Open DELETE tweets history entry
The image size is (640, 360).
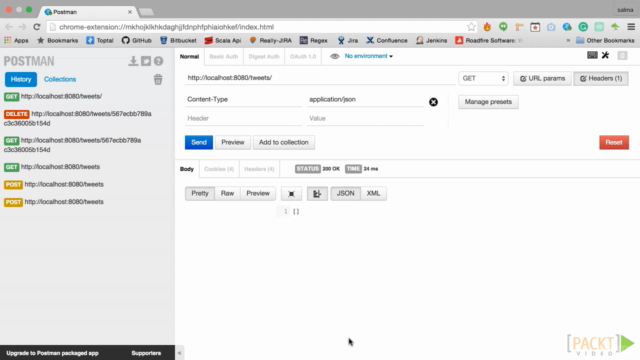[78, 118]
